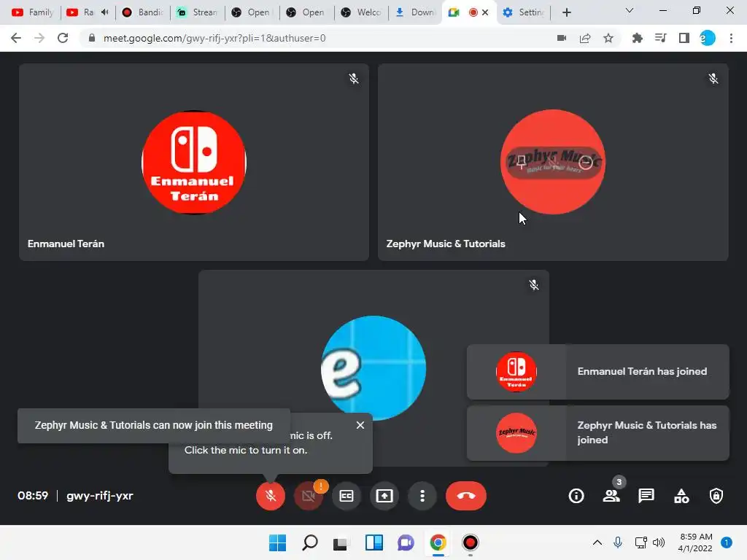The width and height of the screenshot is (747, 560).
Task: Open chat with everyone icon
Action: click(x=646, y=496)
